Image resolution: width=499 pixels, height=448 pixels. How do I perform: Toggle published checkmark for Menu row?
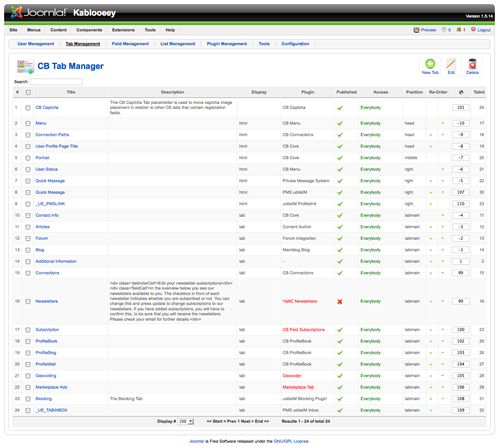click(340, 123)
